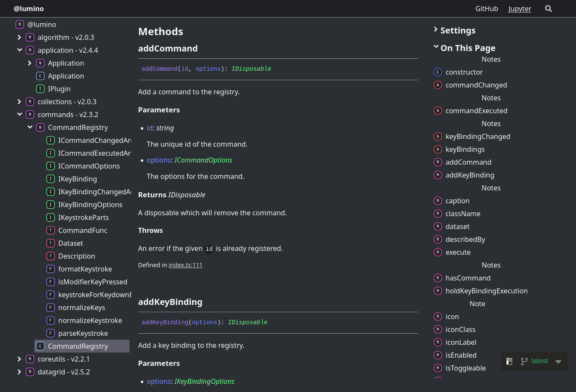The height and width of the screenshot is (392, 576).
Task: Click the accessor icon beside commandChanged
Action: pos(438,85)
